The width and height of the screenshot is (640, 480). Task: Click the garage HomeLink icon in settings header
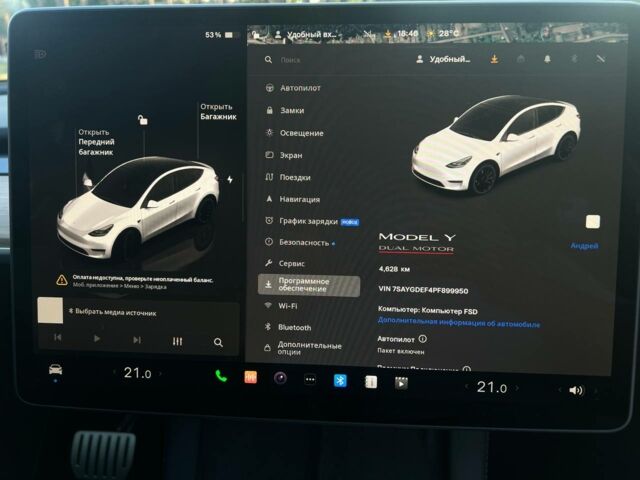521,59
